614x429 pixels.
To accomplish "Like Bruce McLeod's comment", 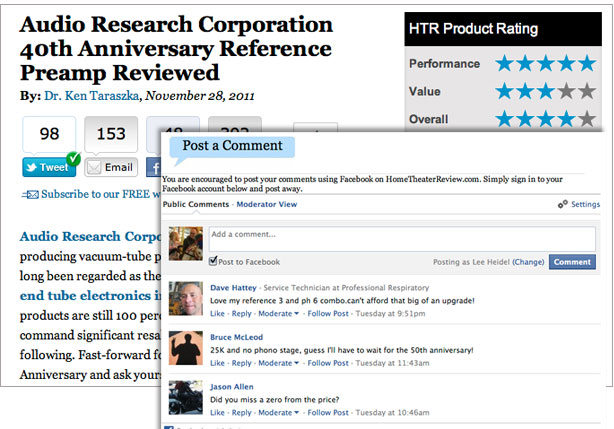I will [217, 363].
